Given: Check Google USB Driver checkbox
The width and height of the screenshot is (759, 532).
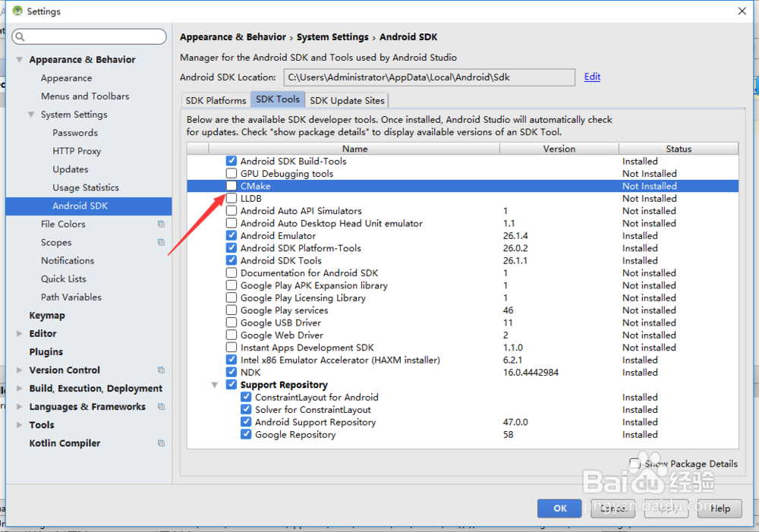Looking at the screenshot, I should pyautogui.click(x=231, y=323).
